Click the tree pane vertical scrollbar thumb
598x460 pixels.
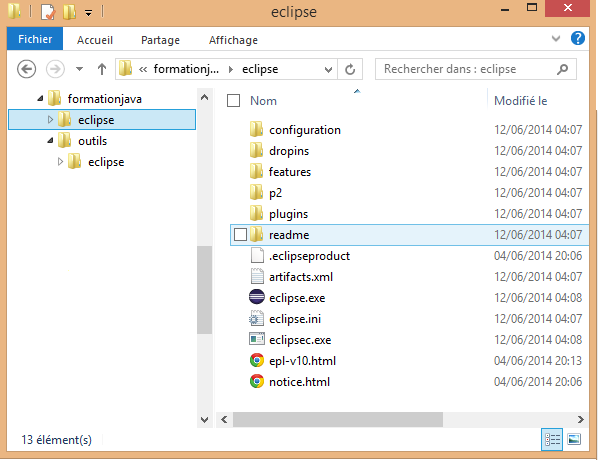204,290
